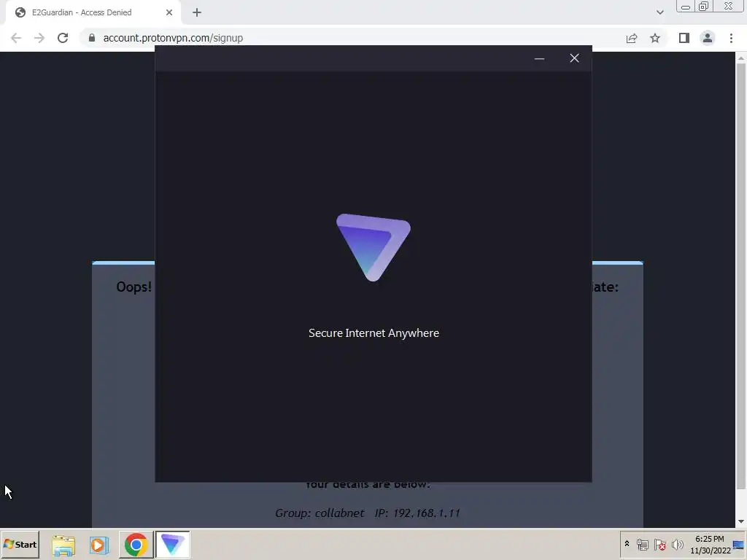Open the network status tray icon
This screenshot has height=560, width=747.
click(x=642, y=544)
